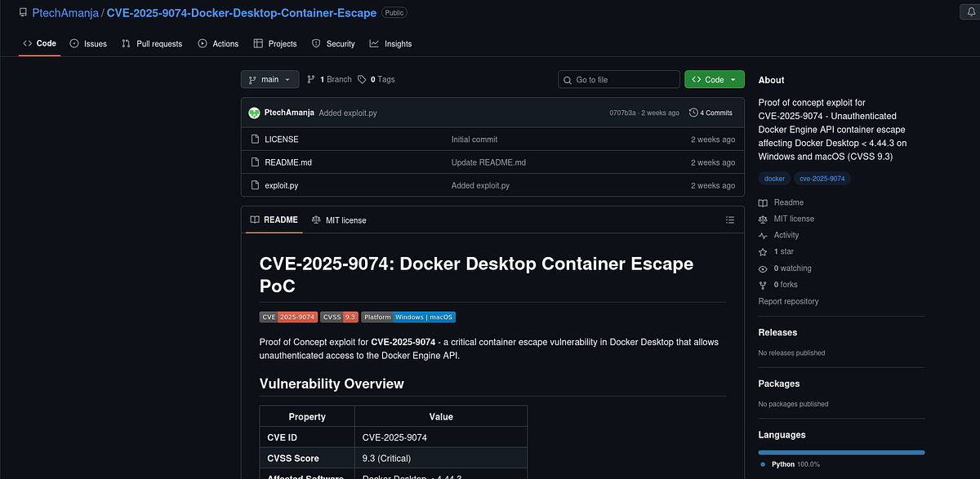Click the eye watching icon in About

pyautogui.click(x=763, y=268)
